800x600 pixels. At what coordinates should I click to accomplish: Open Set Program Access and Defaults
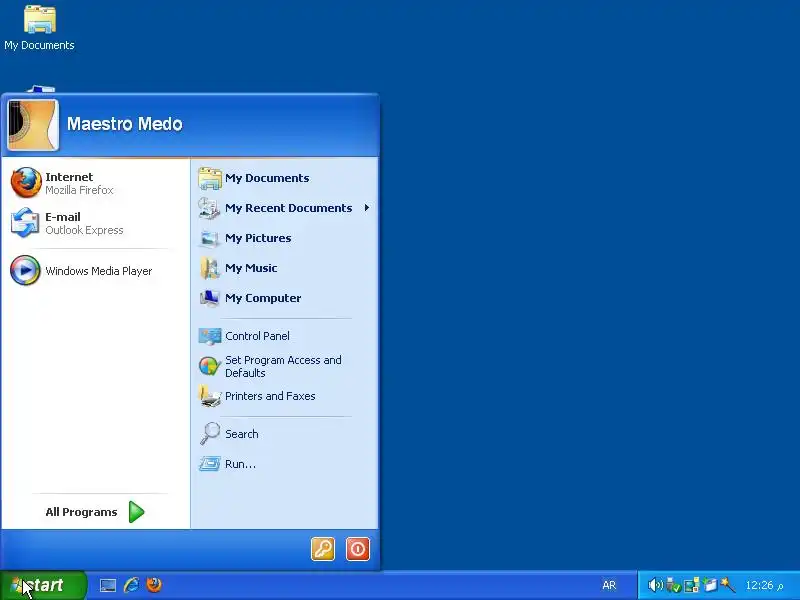click(285, 366)
